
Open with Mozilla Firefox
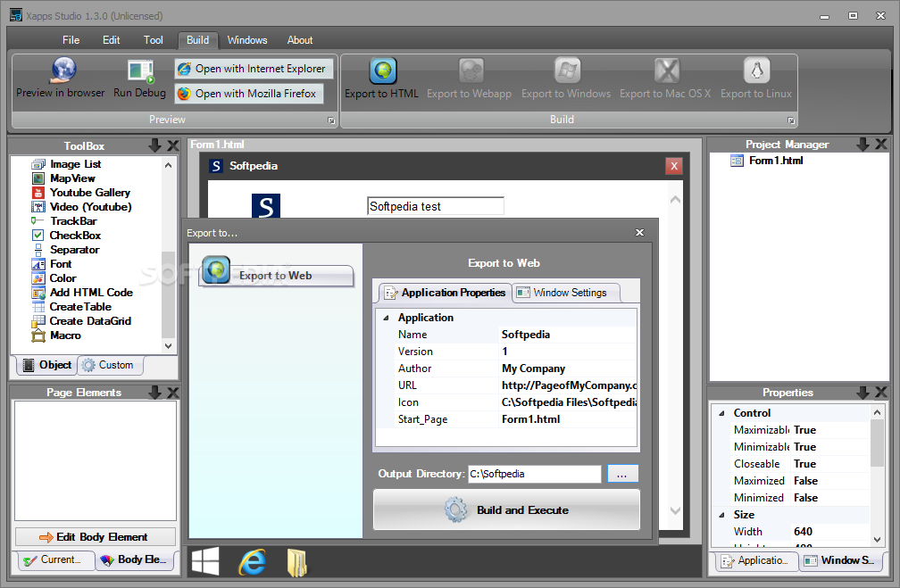(x=249, y=94)
